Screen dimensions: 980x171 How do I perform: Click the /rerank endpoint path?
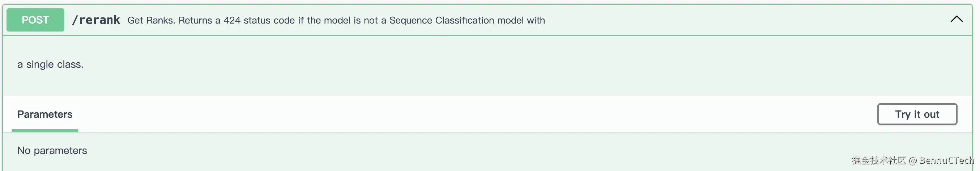pyautogui.click(x=96, y=20)
